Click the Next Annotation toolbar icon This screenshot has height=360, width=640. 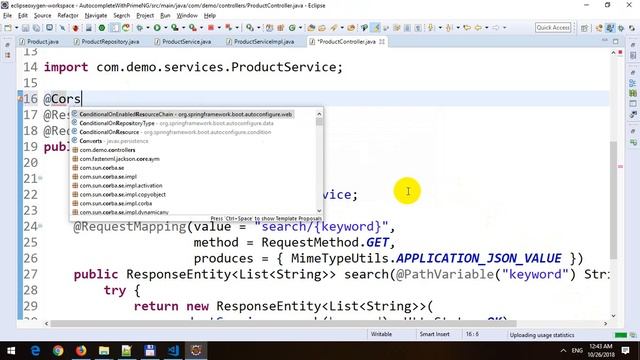click(431, 28)
